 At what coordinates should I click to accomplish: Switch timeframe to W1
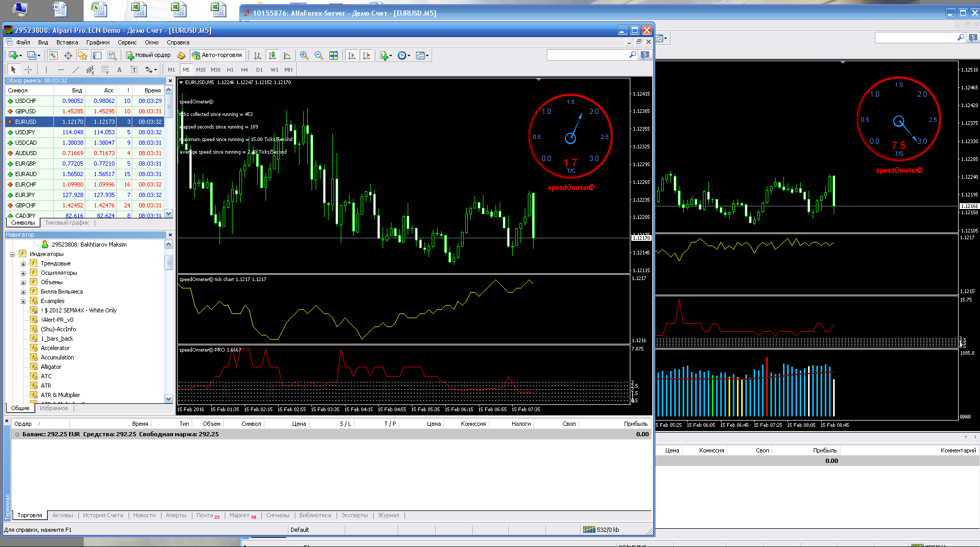[x=274, y=69]
